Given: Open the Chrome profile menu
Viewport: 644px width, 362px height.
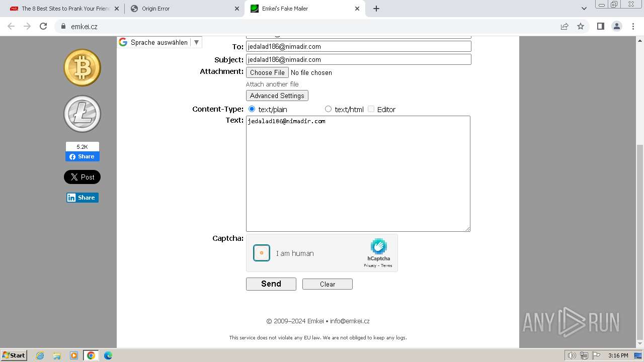Looking at the screenshot, I should (x=616, y=26).
